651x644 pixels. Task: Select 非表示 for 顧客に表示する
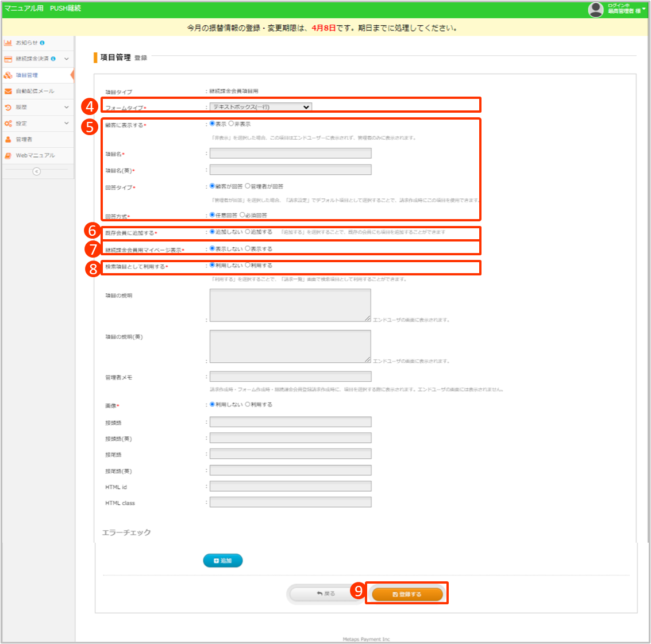[x=231, y=124]
